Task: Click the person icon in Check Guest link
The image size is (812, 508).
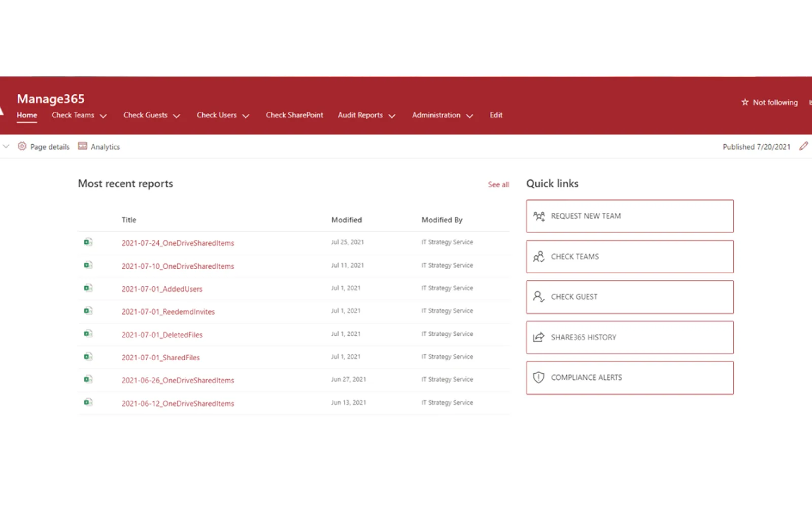Action: coord(539,297)
